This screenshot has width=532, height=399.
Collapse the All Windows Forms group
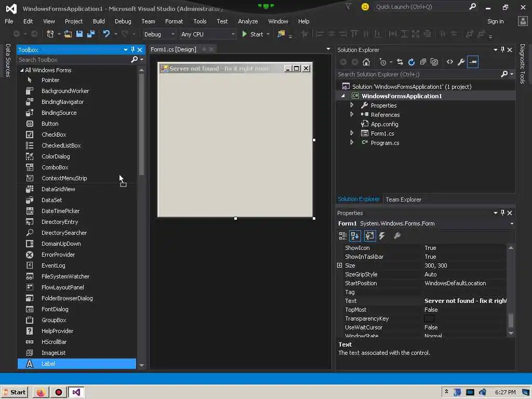(22, 70)
